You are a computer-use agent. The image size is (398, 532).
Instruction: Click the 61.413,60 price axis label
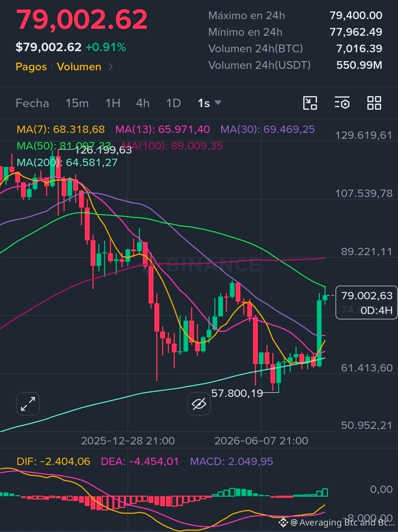click(367, 368)
